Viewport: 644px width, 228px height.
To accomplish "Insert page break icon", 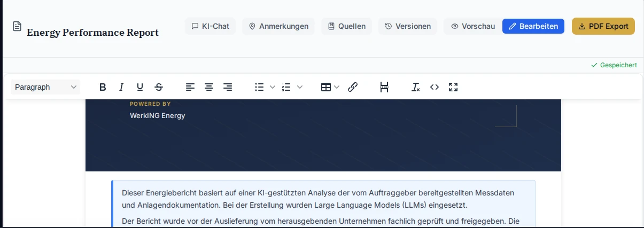I will coord(384,87).
